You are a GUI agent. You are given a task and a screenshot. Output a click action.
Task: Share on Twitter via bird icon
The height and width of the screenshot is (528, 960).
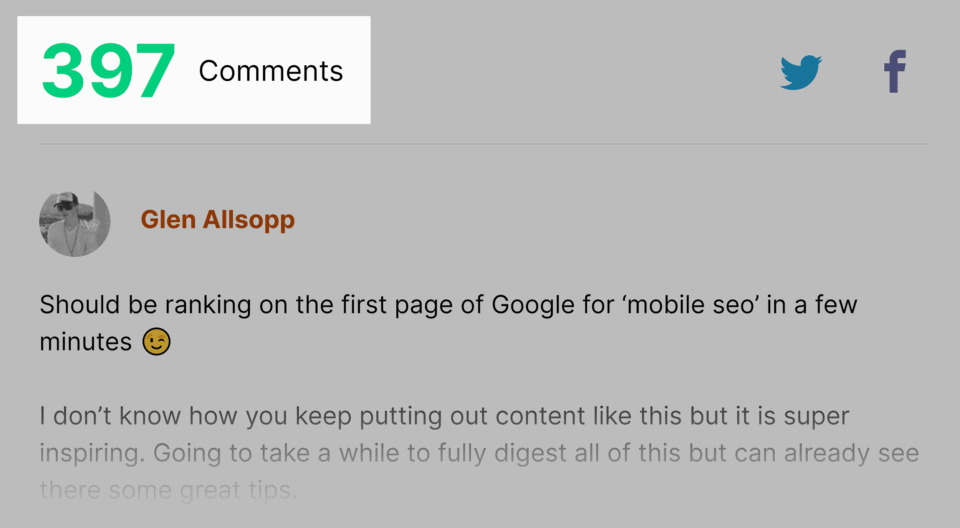pyautogui.click(x=801, y=73)
